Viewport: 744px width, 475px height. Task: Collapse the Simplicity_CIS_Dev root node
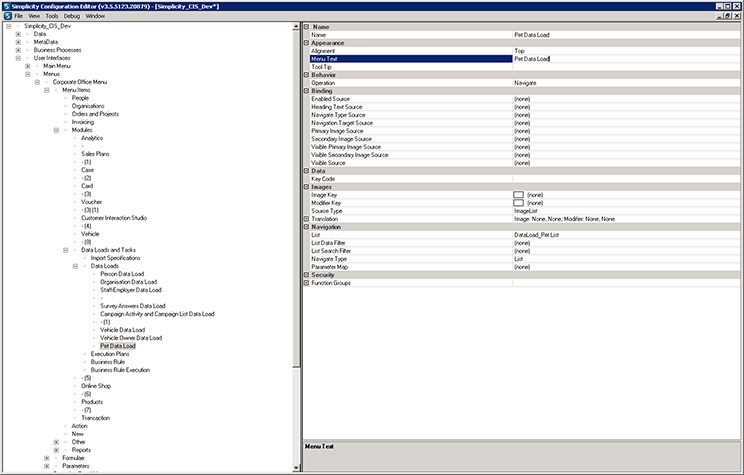tap(9, 26)
